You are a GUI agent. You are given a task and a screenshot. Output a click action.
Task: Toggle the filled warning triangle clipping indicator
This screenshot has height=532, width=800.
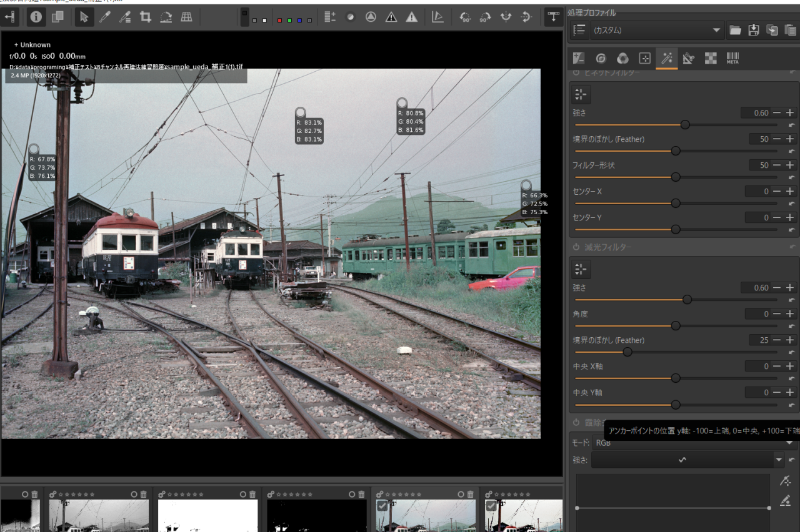[x=411, y=17]
